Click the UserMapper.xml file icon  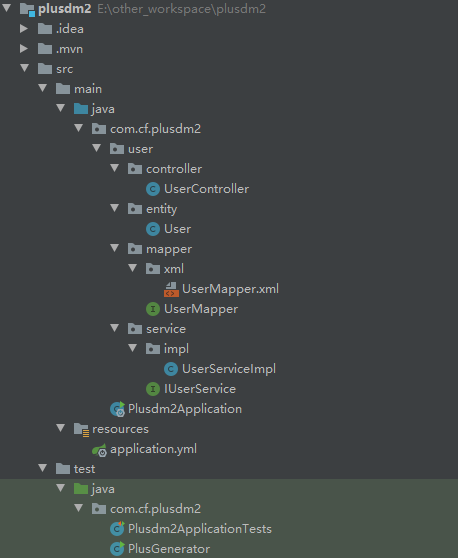[x=171, y=289]
